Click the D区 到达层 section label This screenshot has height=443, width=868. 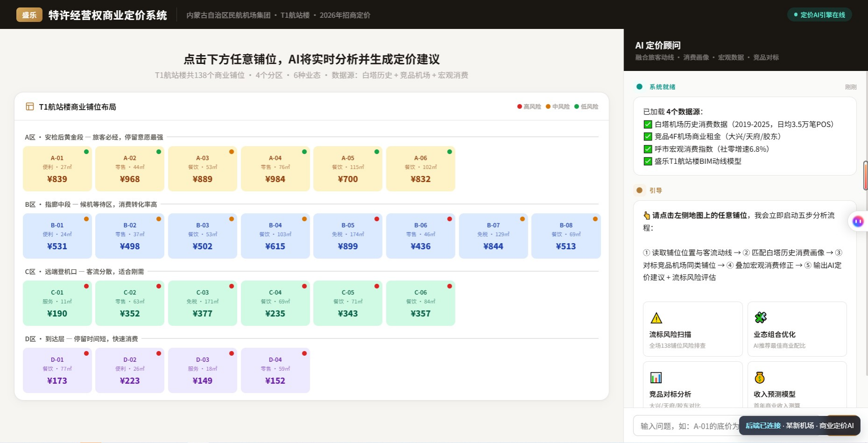coord(81,339)
